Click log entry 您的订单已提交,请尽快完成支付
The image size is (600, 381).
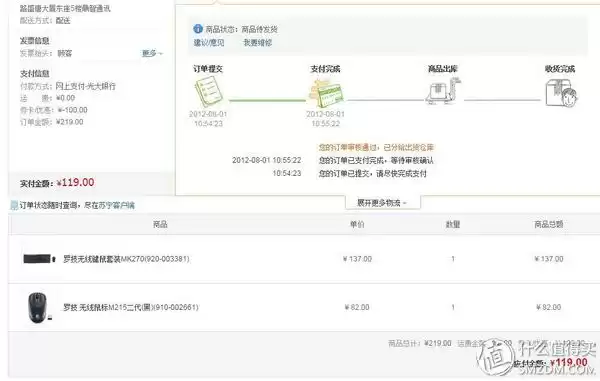pos(373,173)
